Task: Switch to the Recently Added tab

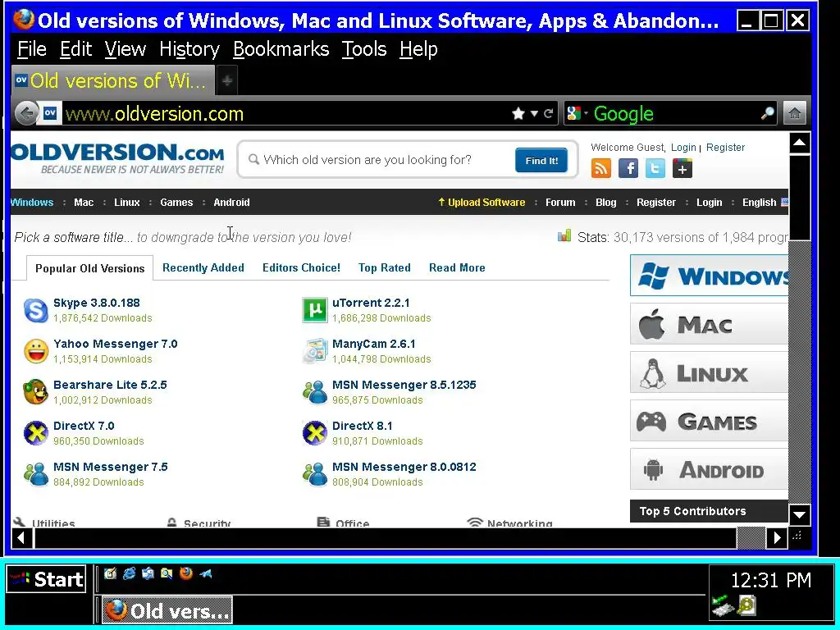Action: 203,268
